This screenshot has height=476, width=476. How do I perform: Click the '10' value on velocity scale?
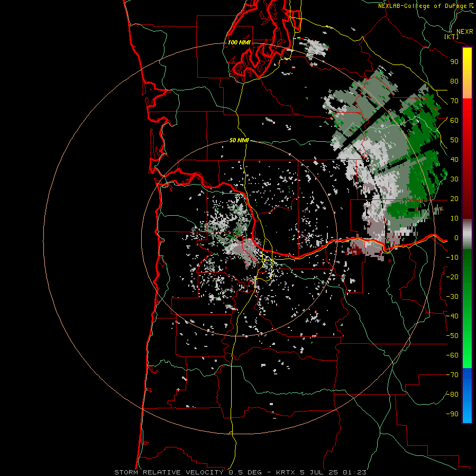(x=454, y=218)
